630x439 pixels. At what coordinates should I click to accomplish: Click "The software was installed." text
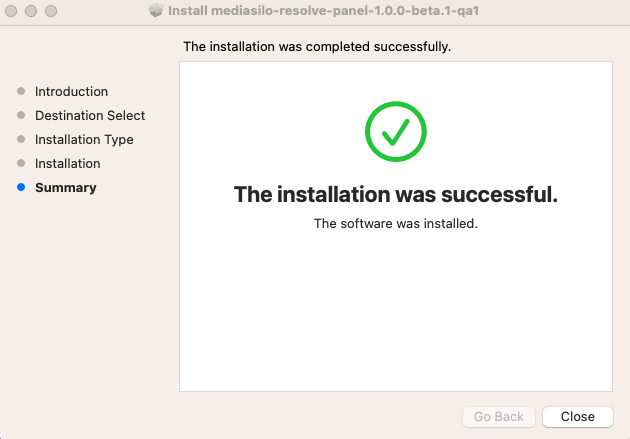click(395, 223)
